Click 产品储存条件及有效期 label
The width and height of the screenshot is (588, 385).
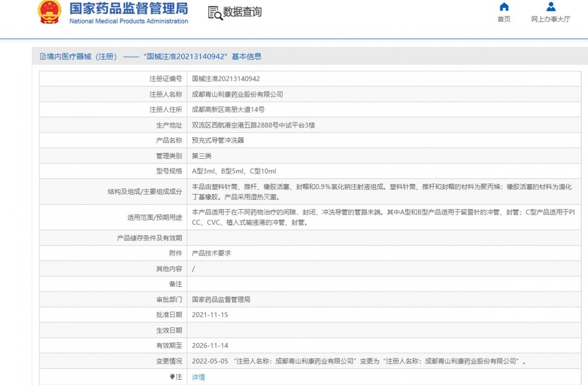(149, 238)
